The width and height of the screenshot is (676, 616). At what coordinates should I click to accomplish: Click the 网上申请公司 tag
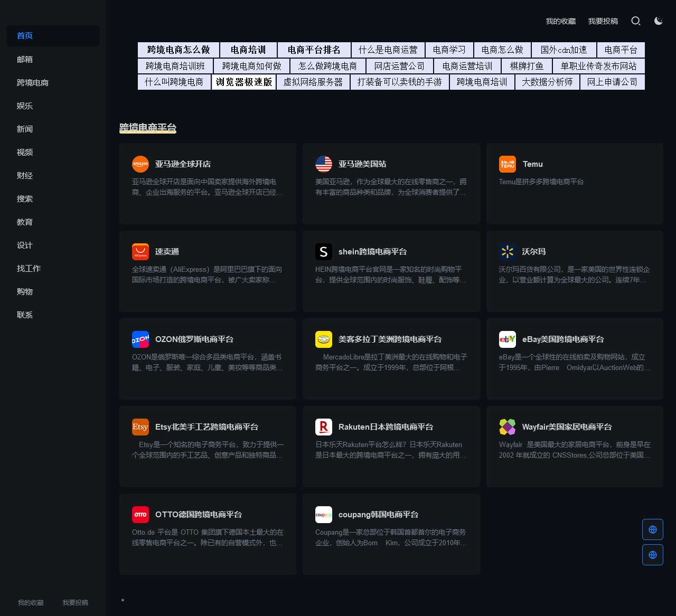[612, 82]
